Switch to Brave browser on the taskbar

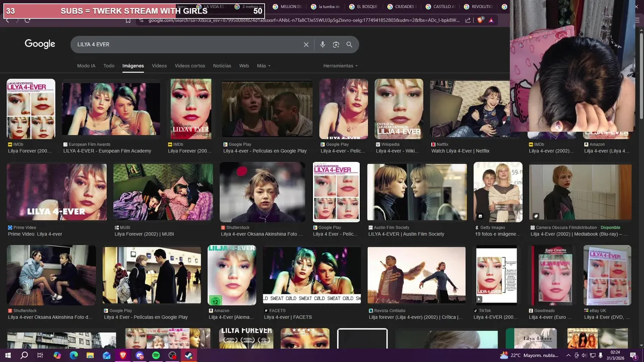pos(123,355)
